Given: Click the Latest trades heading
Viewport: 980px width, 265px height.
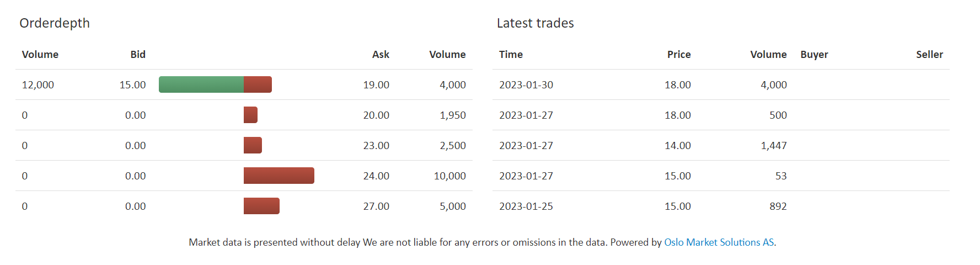Looking at the screenshot, I should (x=535, y=23).
